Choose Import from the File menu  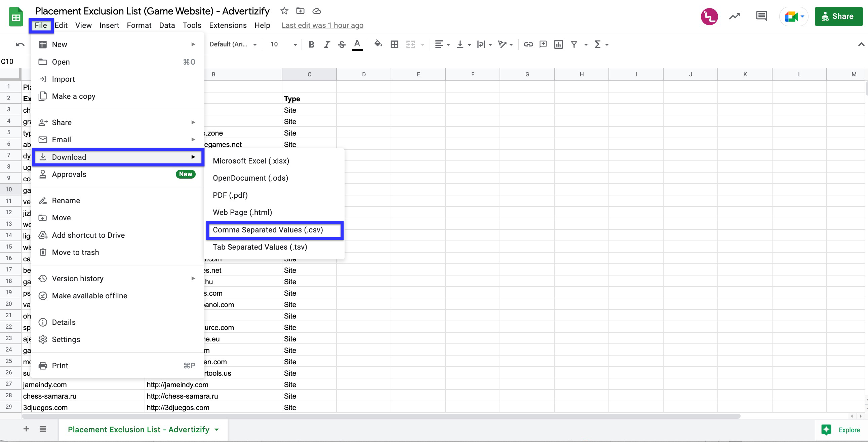pos(117,79)
